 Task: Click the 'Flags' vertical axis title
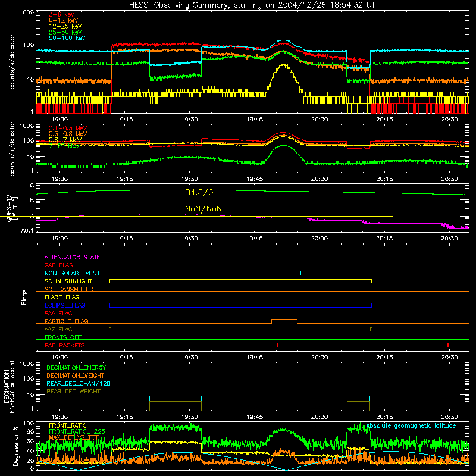pos(24,297)
